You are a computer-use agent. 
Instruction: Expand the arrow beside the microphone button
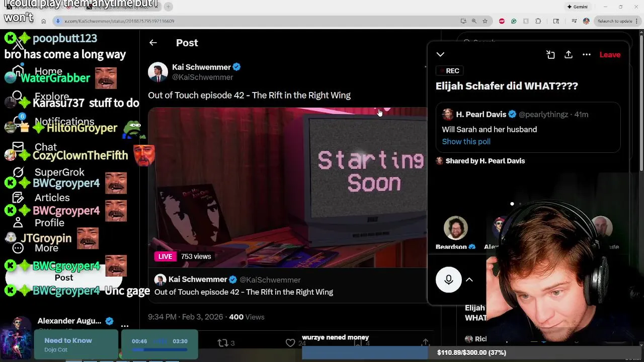click(469, 280)
